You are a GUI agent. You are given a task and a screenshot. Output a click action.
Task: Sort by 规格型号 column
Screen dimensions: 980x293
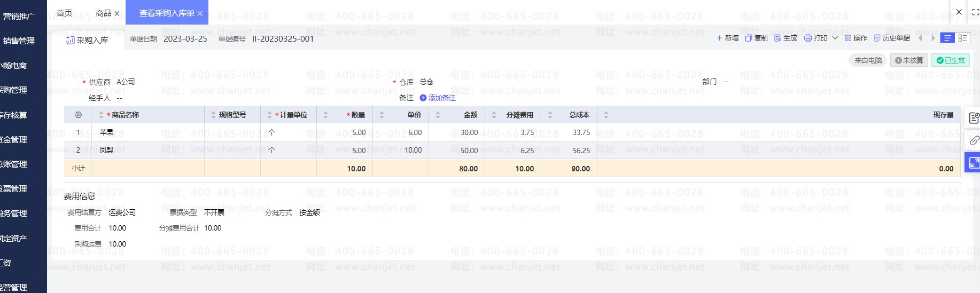pos(213,115)
